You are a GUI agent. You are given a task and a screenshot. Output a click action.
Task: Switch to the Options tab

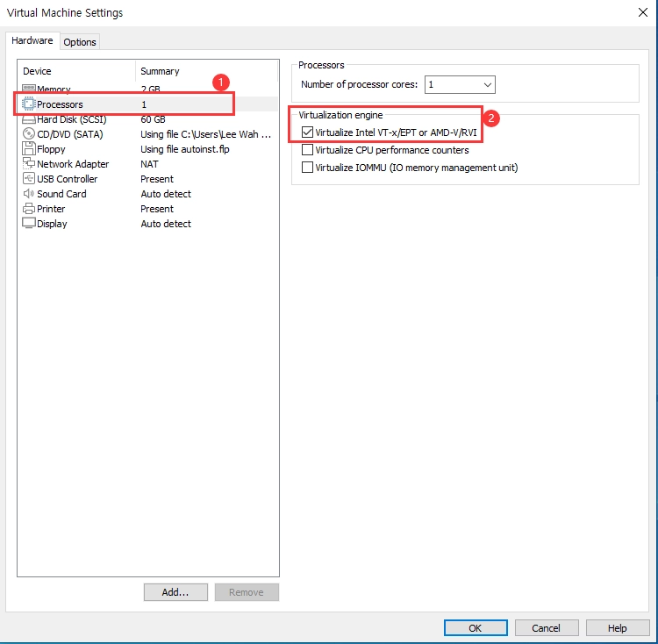80,42
